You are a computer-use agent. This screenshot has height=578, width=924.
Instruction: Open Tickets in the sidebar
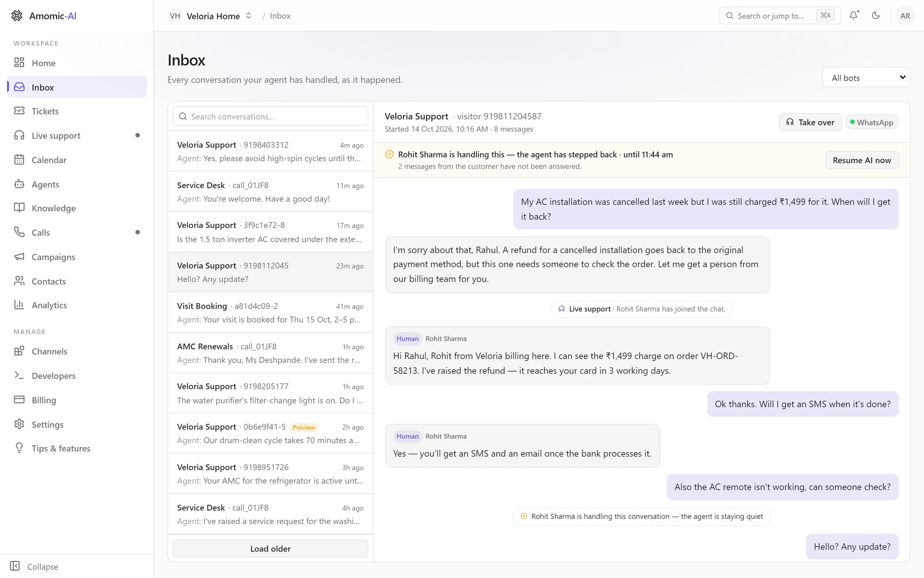(x=77, y=111)
